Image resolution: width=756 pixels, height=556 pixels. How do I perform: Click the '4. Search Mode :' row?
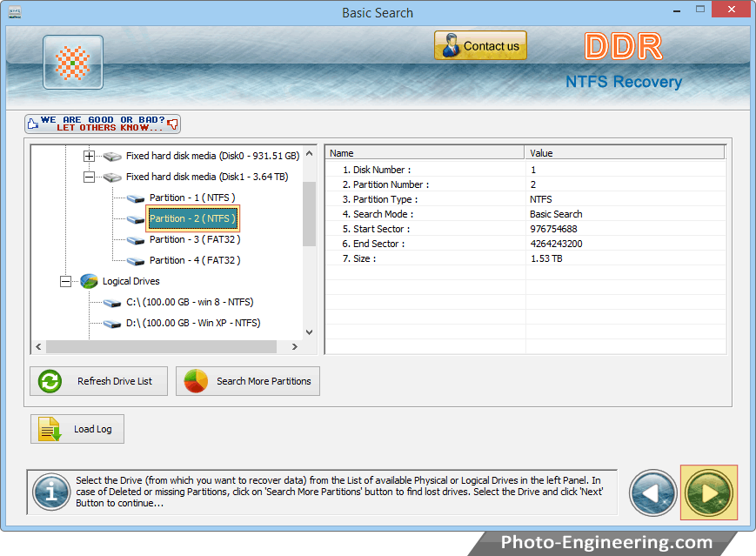click(x=526, y=214)
